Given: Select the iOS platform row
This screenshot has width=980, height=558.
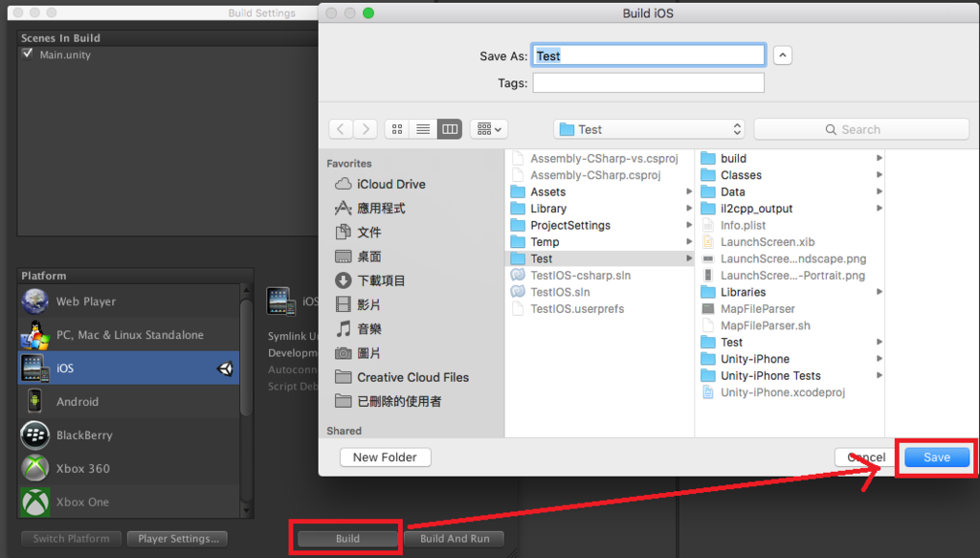Looking at the screenshot, I should [x=129, y=368].
